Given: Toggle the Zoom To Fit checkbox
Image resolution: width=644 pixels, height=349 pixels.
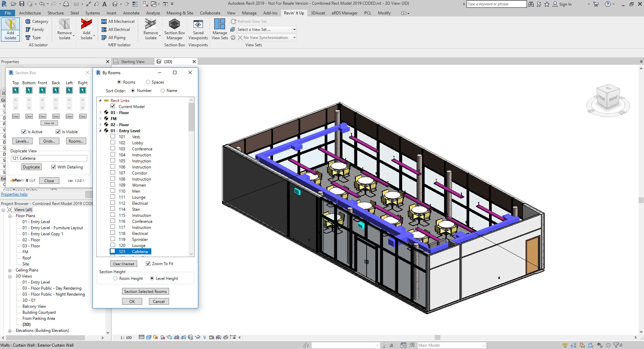Looking at the screenshot, I should pyautogui.click(x=148, y=264).
